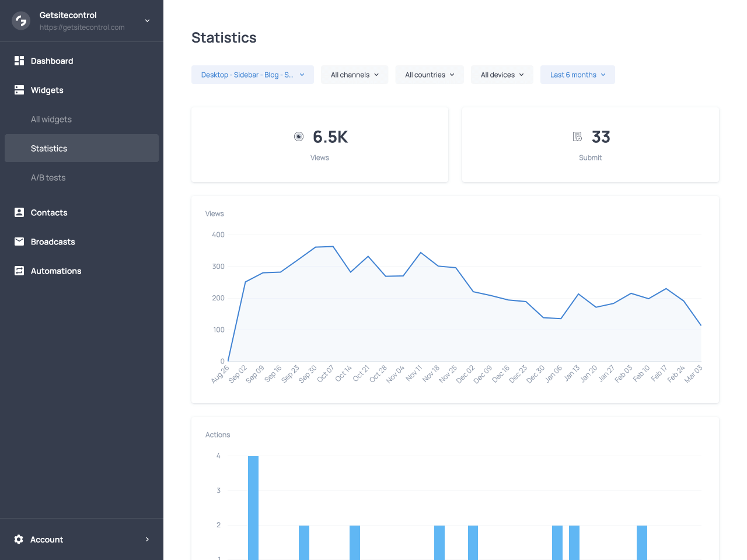Screen dimensions: 747x560
Task: Click the Views eye icon
Action: click(299, 136)
